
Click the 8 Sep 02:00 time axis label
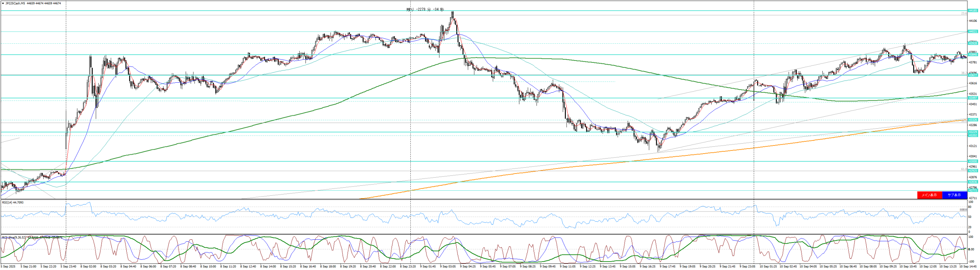click(89, 266)
